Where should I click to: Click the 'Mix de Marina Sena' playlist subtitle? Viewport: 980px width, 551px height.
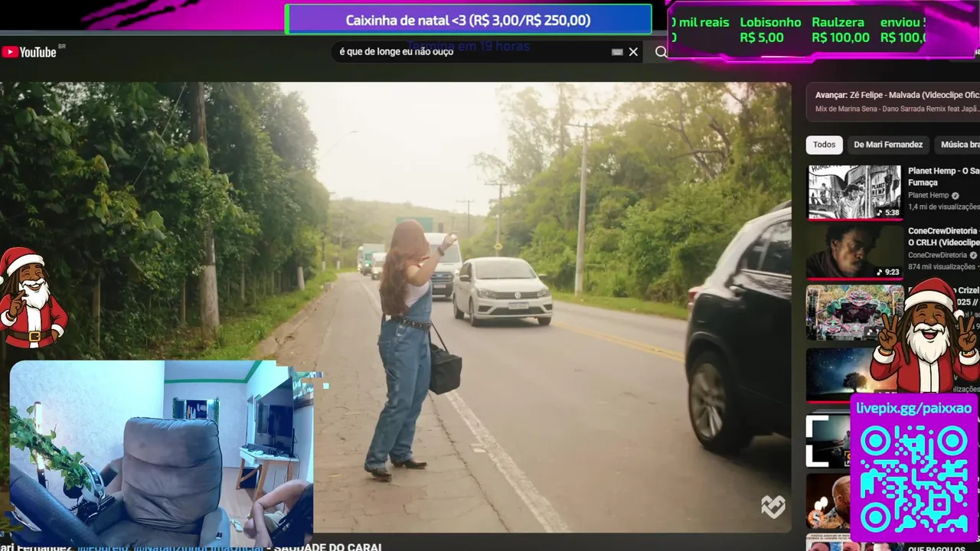(x=897, y=109)
